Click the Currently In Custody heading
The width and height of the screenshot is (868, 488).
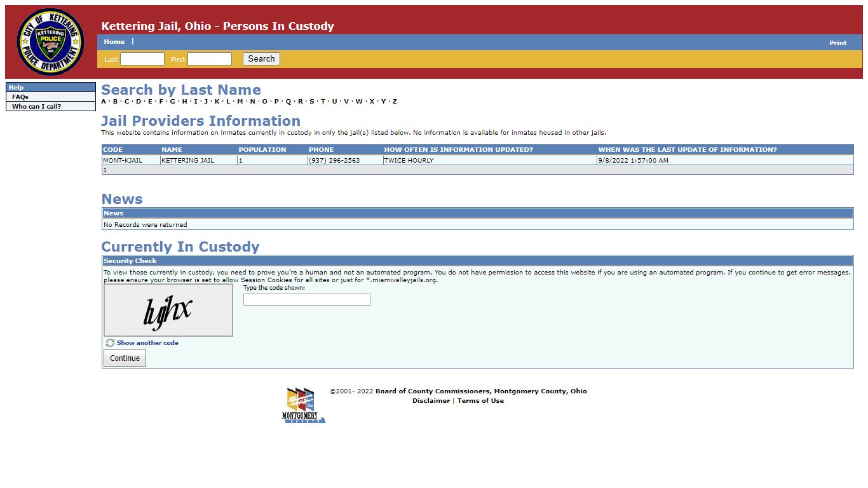pos(180,247)
